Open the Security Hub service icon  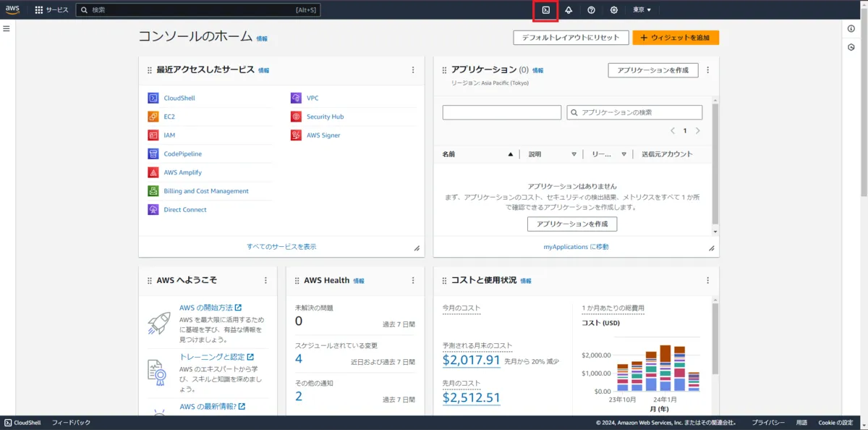[296, 117]
